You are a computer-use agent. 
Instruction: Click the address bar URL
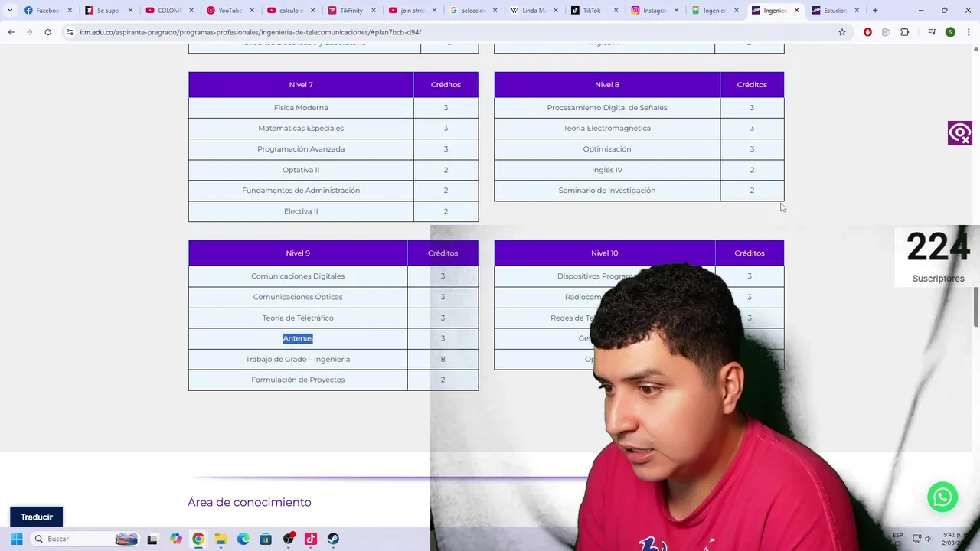pyautogui.click(x=250, y=32)
